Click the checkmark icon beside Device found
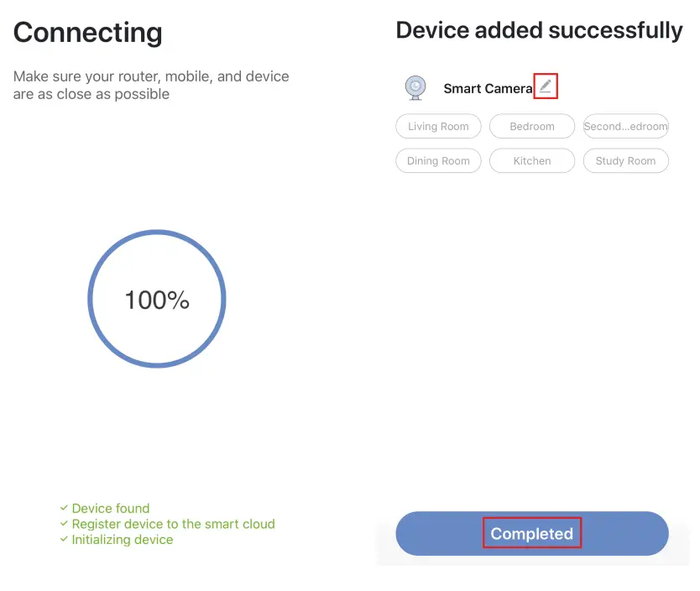 (64, 508)
